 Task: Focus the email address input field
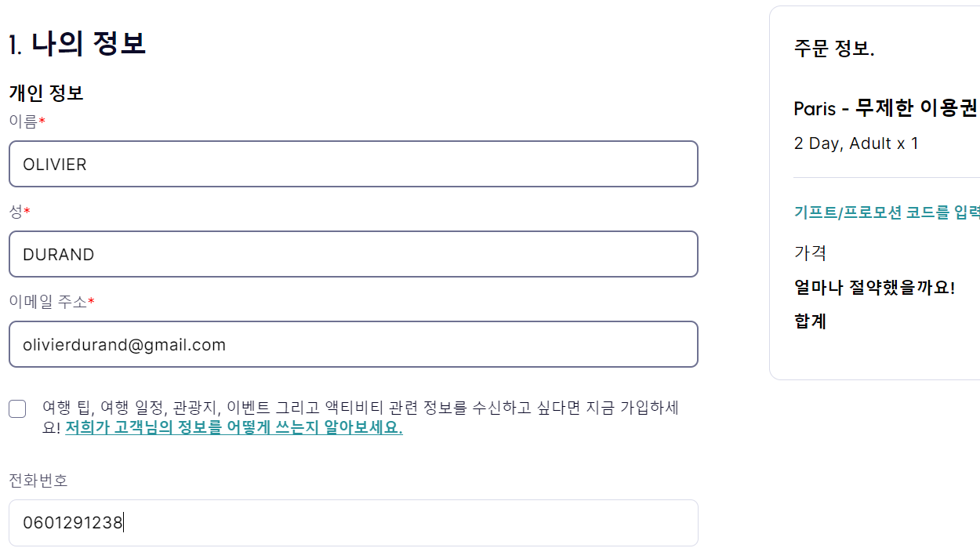click(x=353, y=344)
